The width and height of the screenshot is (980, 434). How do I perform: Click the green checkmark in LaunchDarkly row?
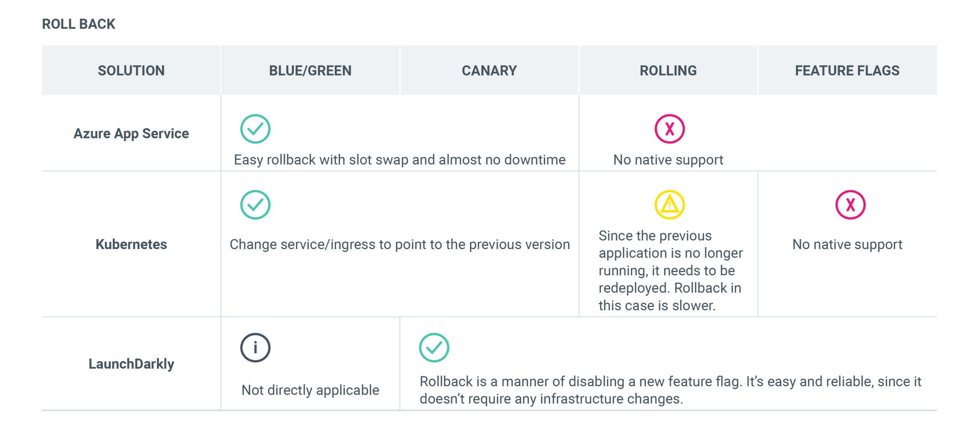pyautogui.click(x=434, y=348)
